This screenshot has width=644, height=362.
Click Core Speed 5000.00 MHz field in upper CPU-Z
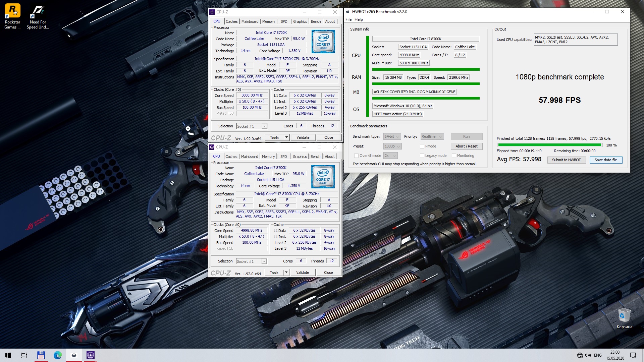tap(252, 96)
